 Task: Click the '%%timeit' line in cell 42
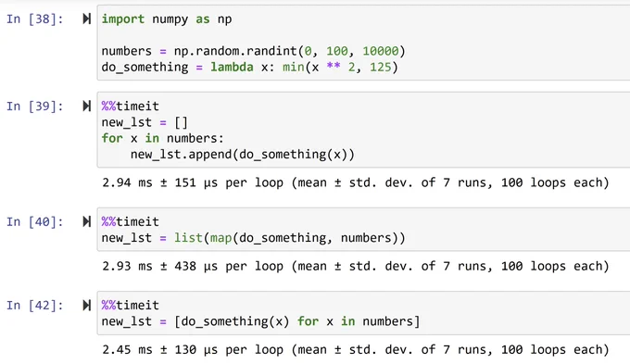[x=131, y=306]
